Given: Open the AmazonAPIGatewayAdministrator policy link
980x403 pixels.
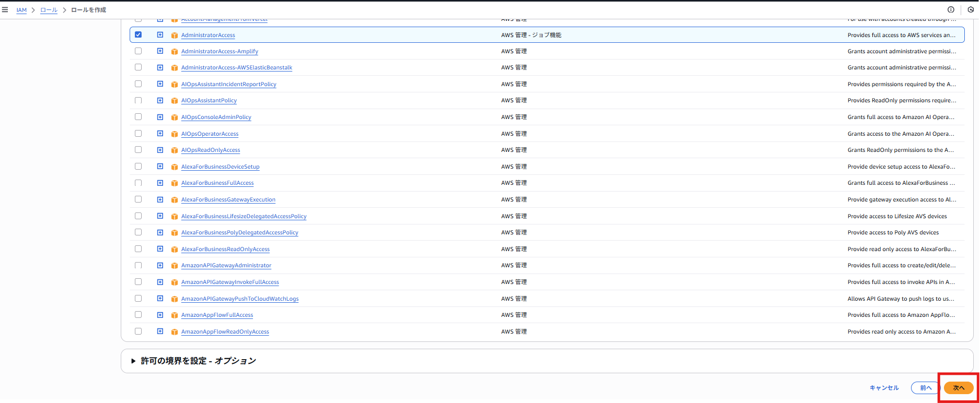Looking at the screenshot, I should pyautogui.click(x=226, y=265).
